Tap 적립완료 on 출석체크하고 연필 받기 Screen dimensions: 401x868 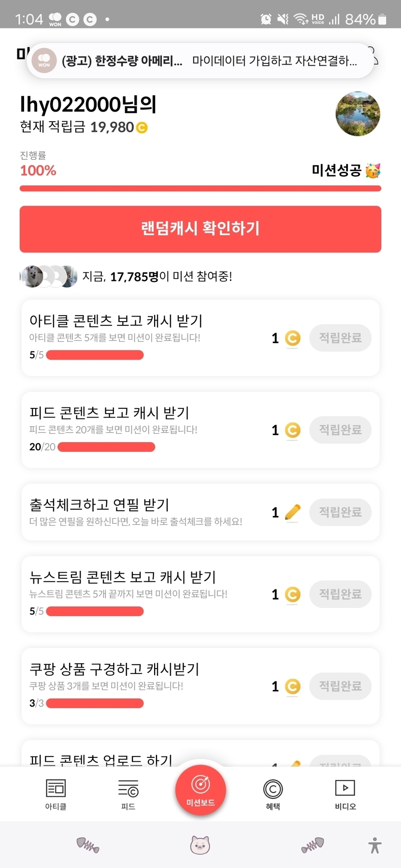(x=340, y=512)
